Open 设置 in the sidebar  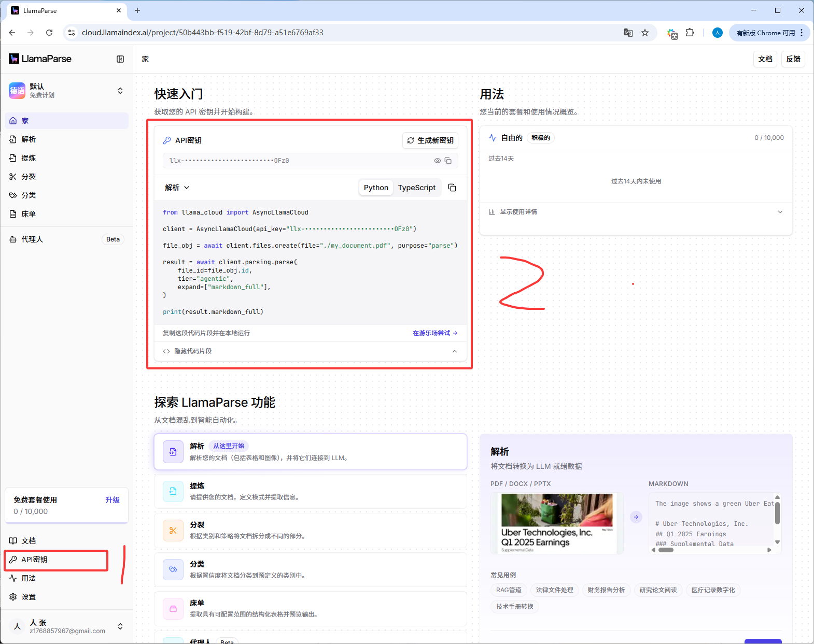[x=67, y=597]
